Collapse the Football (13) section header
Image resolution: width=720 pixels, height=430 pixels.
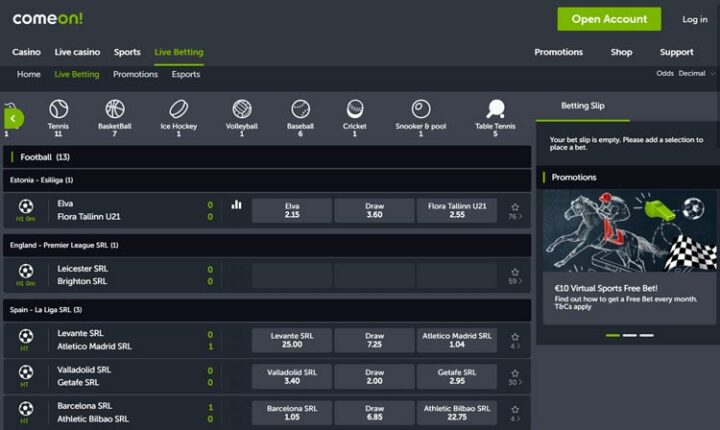tap(267, 157)
